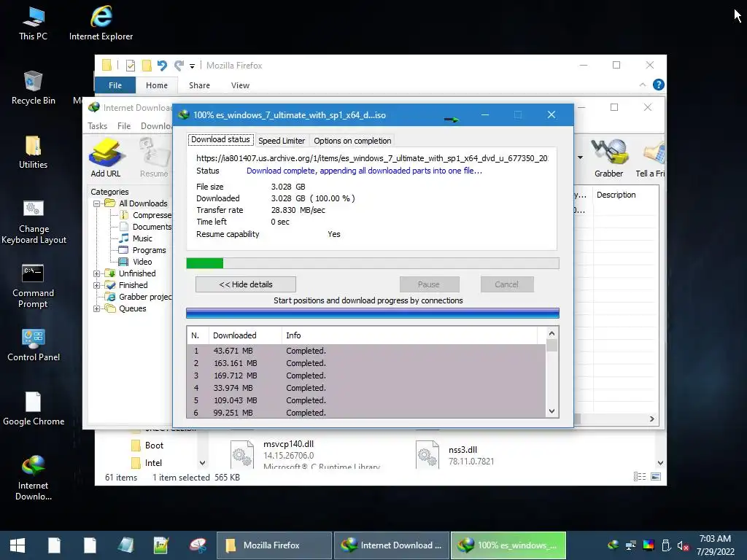This screenshot has width=747, height=560.
Task: Switch to the Speed Limiter tab
Action: 282,141
